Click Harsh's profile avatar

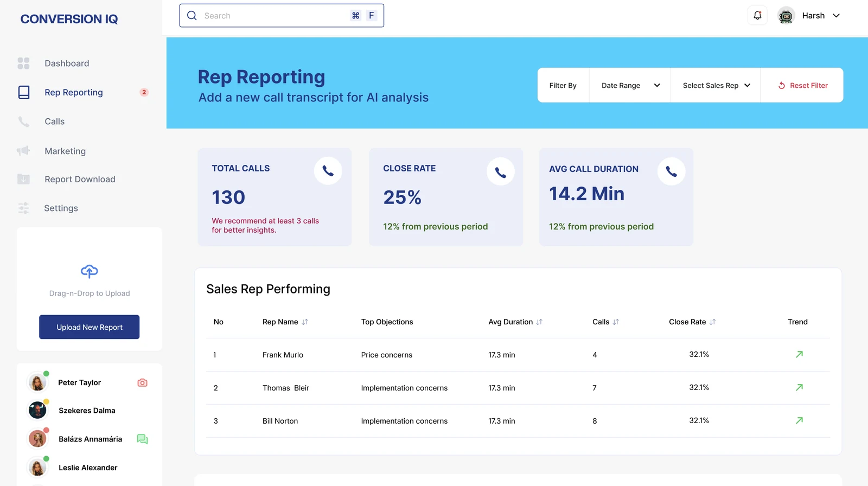point(786,16)
